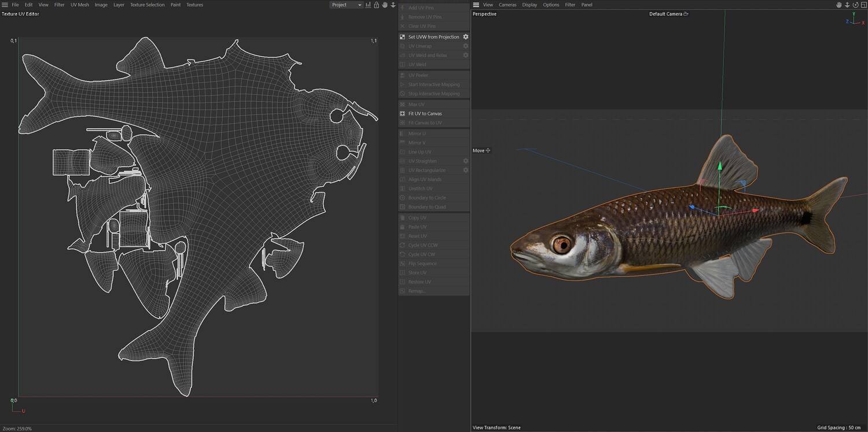The width and height of the screenshot is (868, 432).
Task: Open the Texture Selection menu
Action: [147, 5]
